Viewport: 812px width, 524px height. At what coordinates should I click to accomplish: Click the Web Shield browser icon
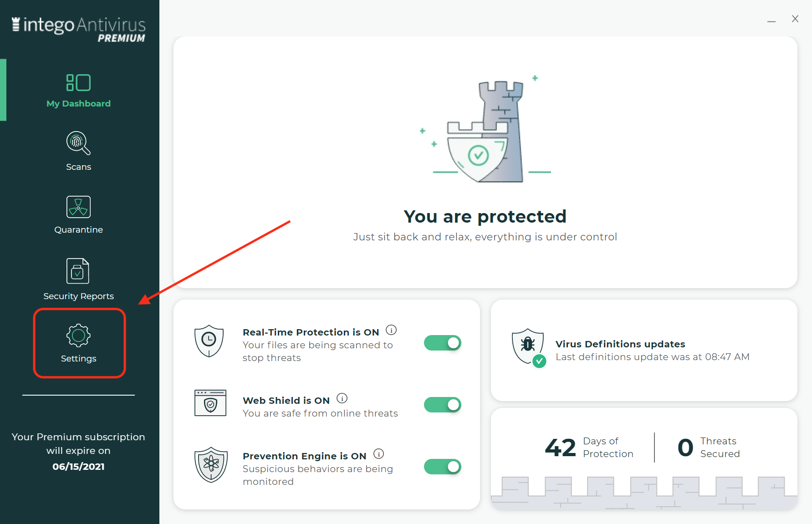click(x=210, y=403)
